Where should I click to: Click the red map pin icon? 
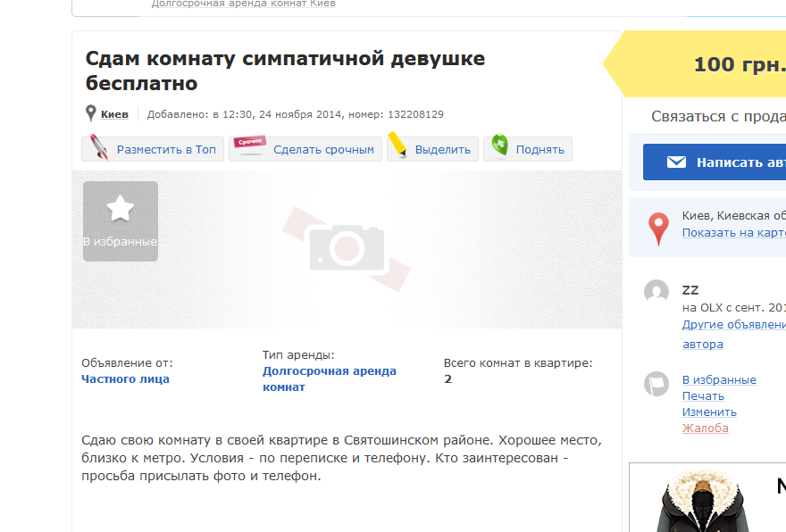[659, 229]
